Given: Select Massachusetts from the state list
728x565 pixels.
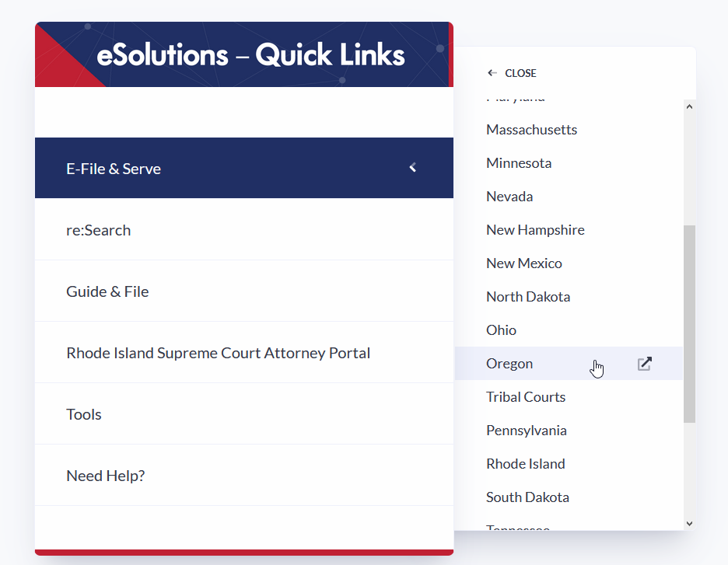Looking at the screenshot, I should tap(532, 129).
